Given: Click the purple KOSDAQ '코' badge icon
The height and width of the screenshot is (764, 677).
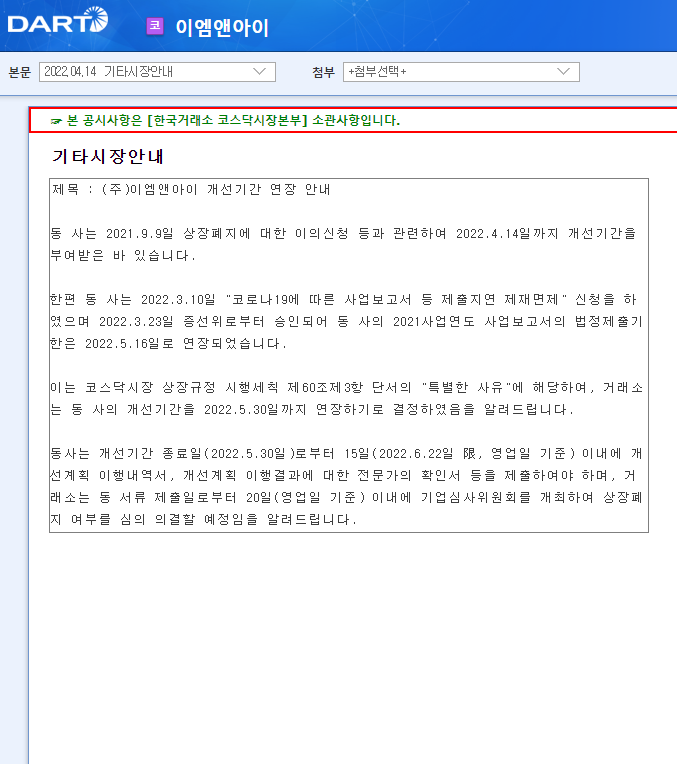Looking at the screenshot, I should point(155,25).
